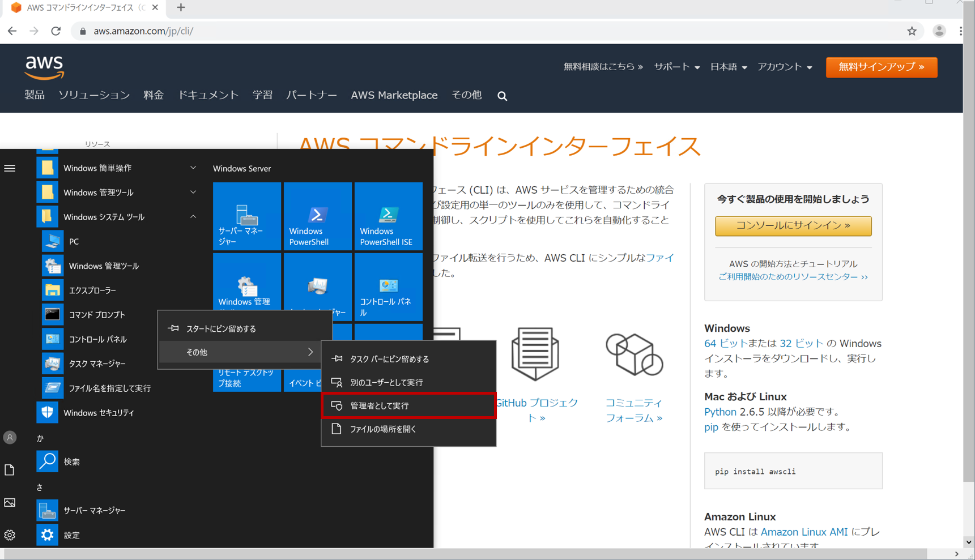The height and width of the screenshot is (560, 975).
Task: Open Pictures from the Start menu rail
Action: click(10, 502)
